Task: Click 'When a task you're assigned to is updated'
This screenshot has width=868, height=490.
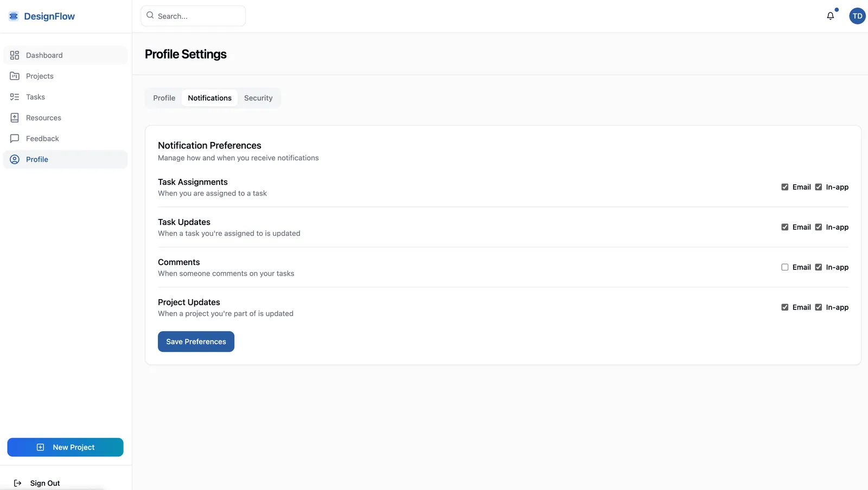Action: click(229, 234)
